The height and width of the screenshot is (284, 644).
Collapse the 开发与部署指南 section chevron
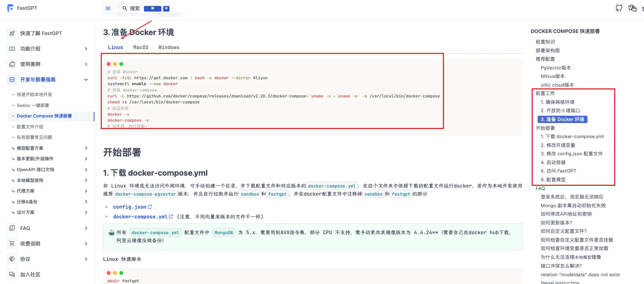[x=86, y=80]
